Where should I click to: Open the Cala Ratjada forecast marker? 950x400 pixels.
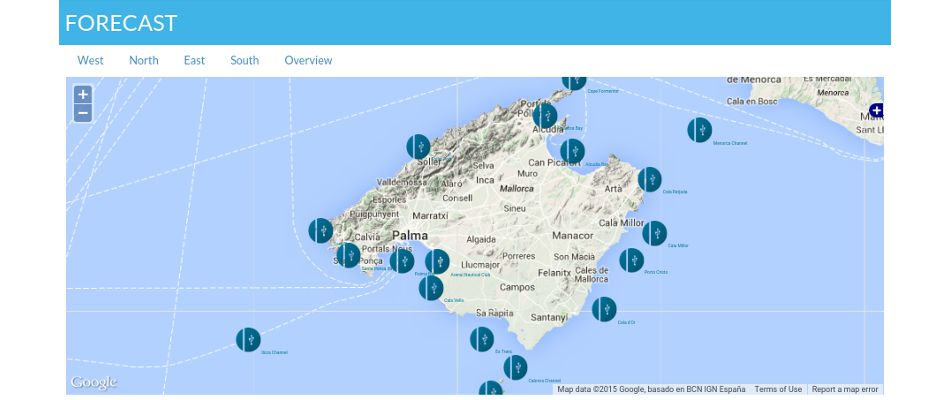point(649,179)
